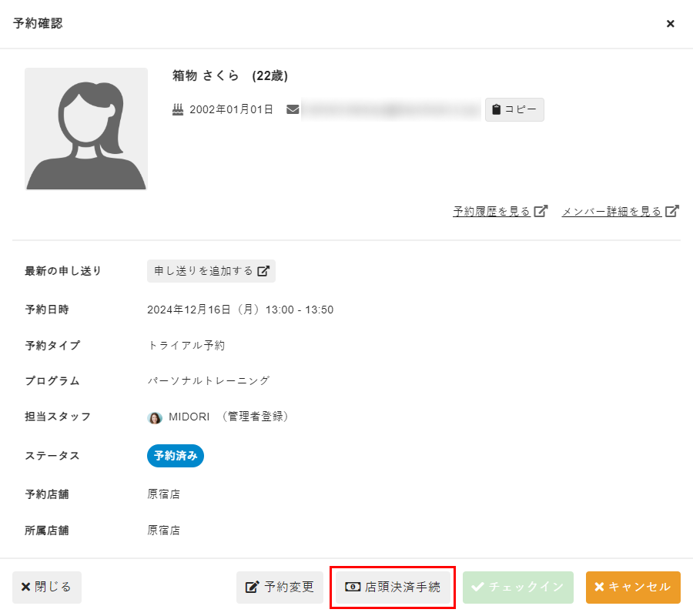This screenshot has height=616, width=693.
Task: Click MIDORI's small staff avatar
Action: [155, 417]
